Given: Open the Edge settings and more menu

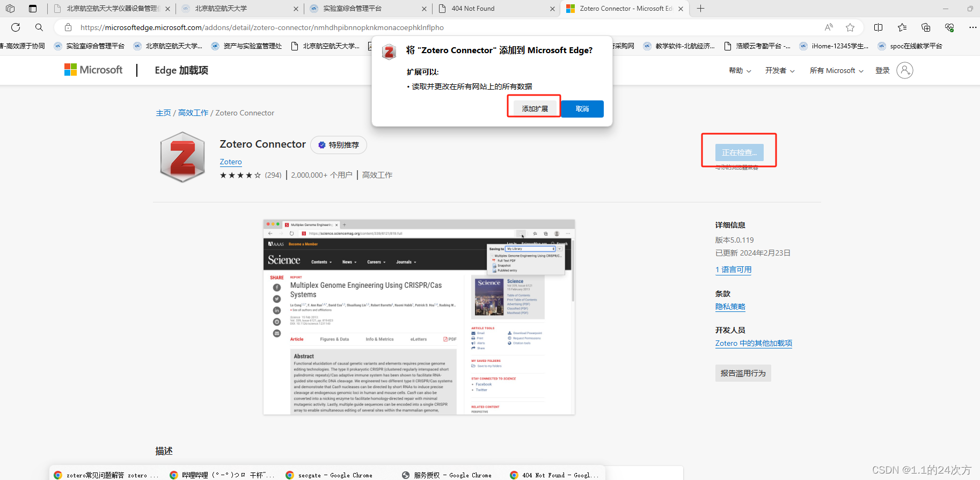Looking at the screenshot, I should [x=972, y=27].
